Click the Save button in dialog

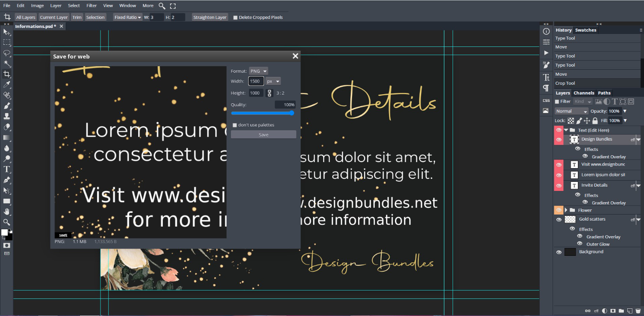click(x=264, y=135)
